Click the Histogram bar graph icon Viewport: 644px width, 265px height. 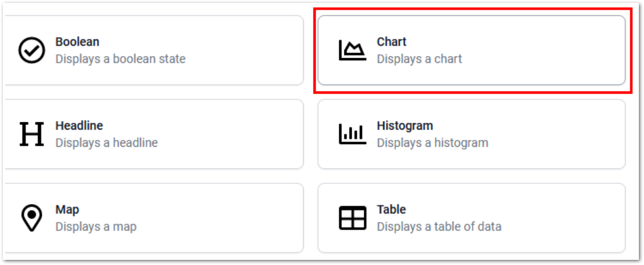tap(352, 134)
